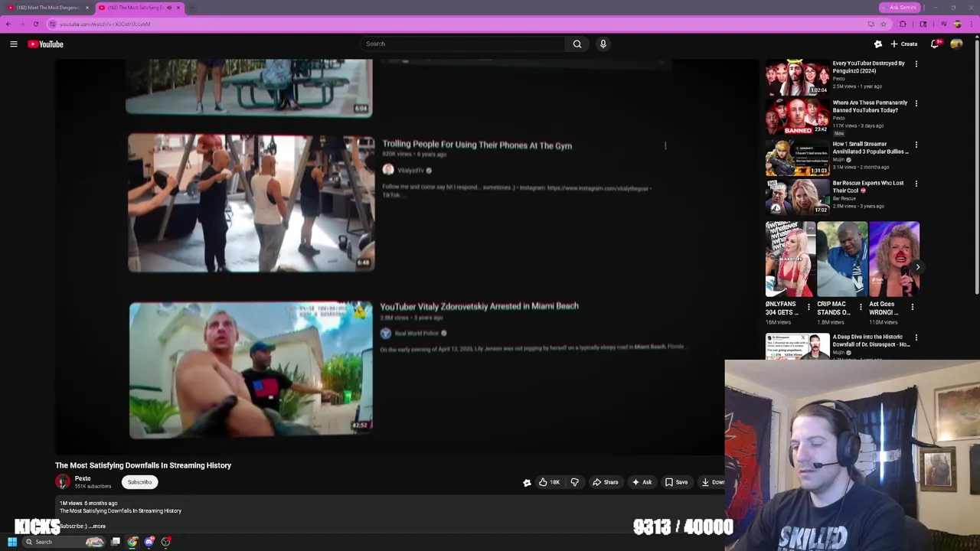Screen dimensions: 980x551
Task: Click the browser forward arrow
Action: (21, 24)
